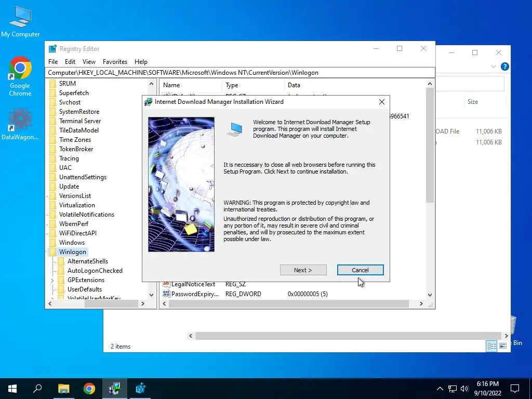Select the Terminal Server registry key

click(x=79, y=121)
